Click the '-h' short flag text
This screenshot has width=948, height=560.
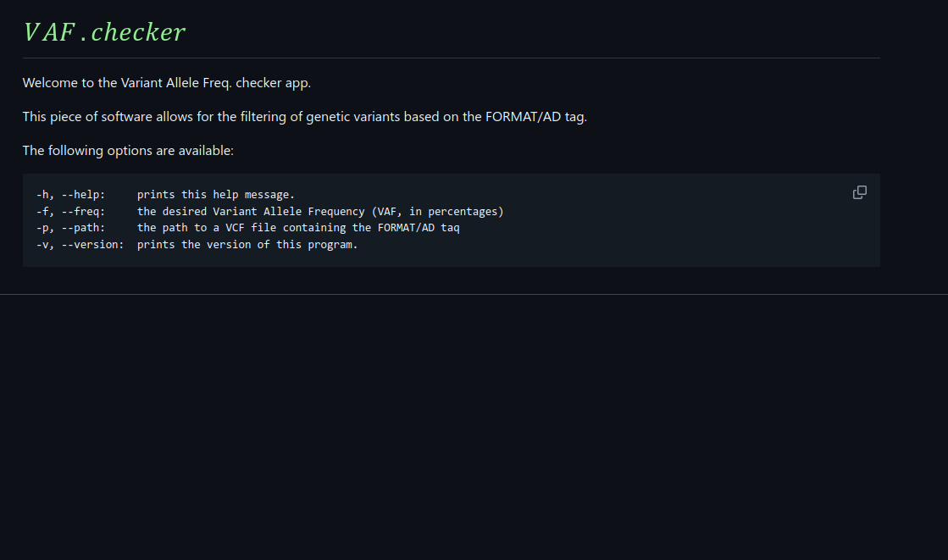tap(42, 195)
